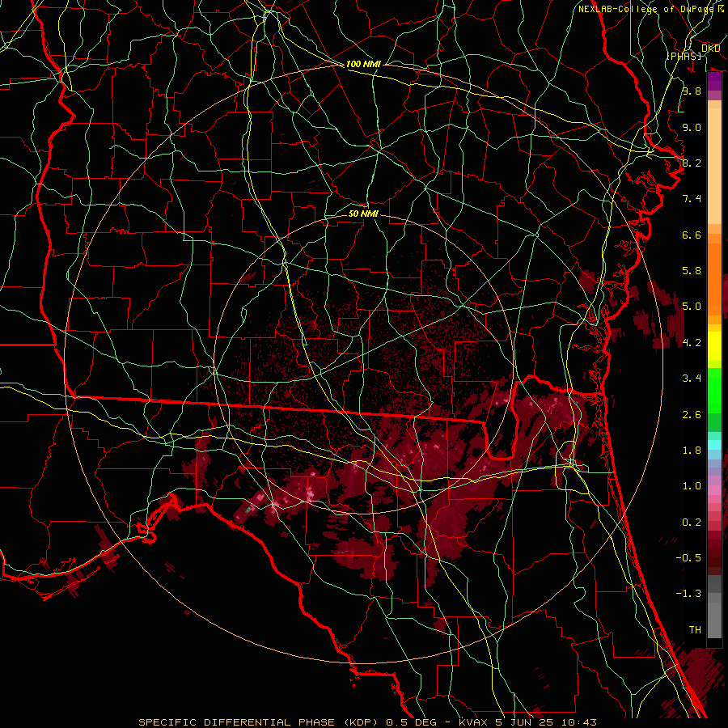Click the 1.8 legend value
Screen dimensions: 728x728
(x=692, y=451)
